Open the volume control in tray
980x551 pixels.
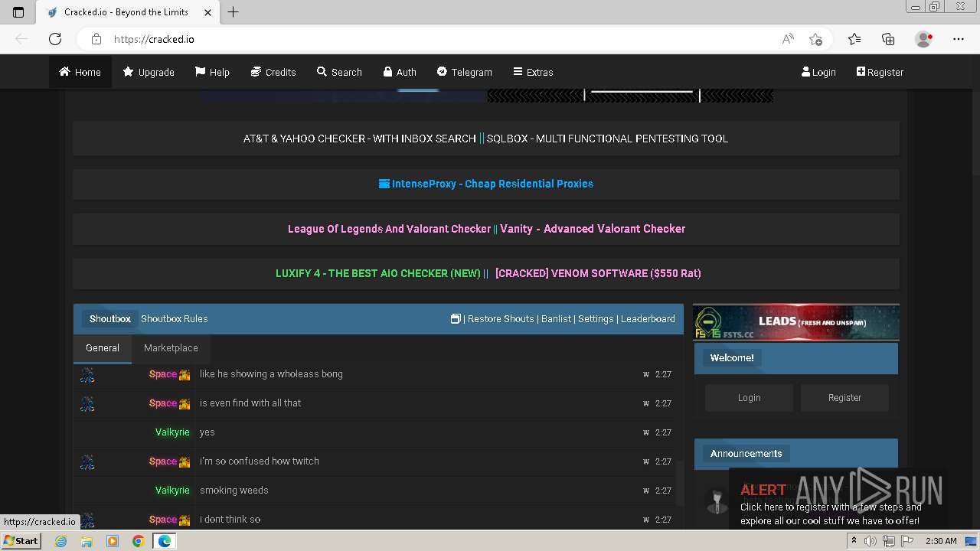click(871, 541)
